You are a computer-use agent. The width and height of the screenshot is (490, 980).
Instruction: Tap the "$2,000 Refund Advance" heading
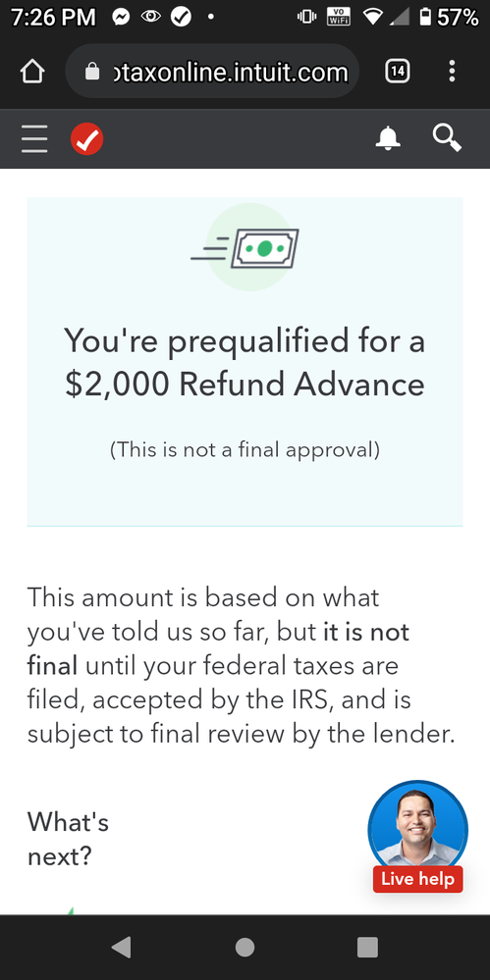[x=245, y=384]
